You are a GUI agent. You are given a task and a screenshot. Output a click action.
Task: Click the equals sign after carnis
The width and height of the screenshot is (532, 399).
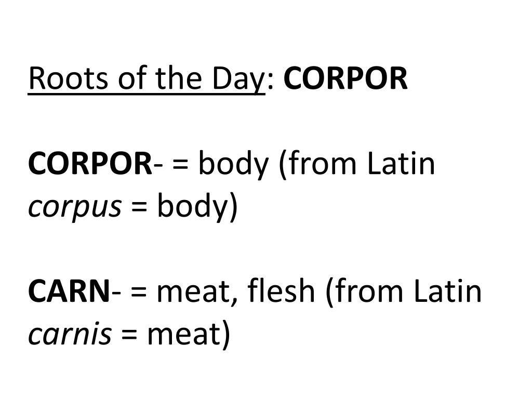tap(129, 334)
